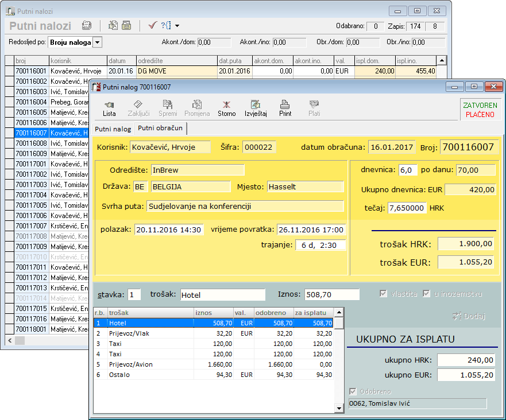Click the Storno toolbar icon
The height and width of the screenshot is (420, 506).
(226, 107)
